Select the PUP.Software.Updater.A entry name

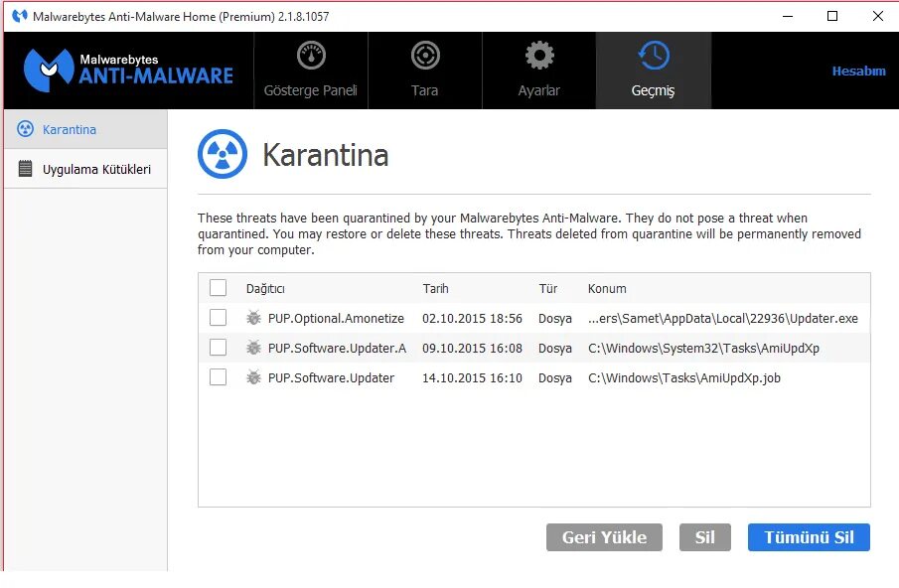337,349
